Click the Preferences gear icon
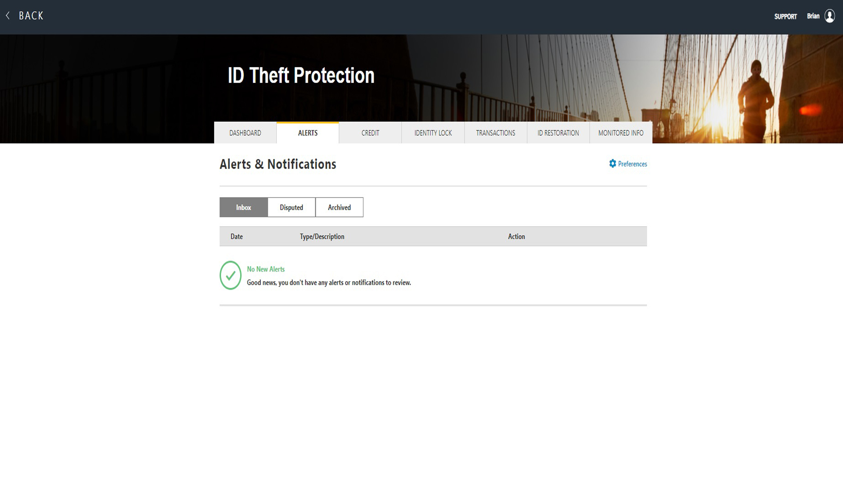 pos(612,164)
